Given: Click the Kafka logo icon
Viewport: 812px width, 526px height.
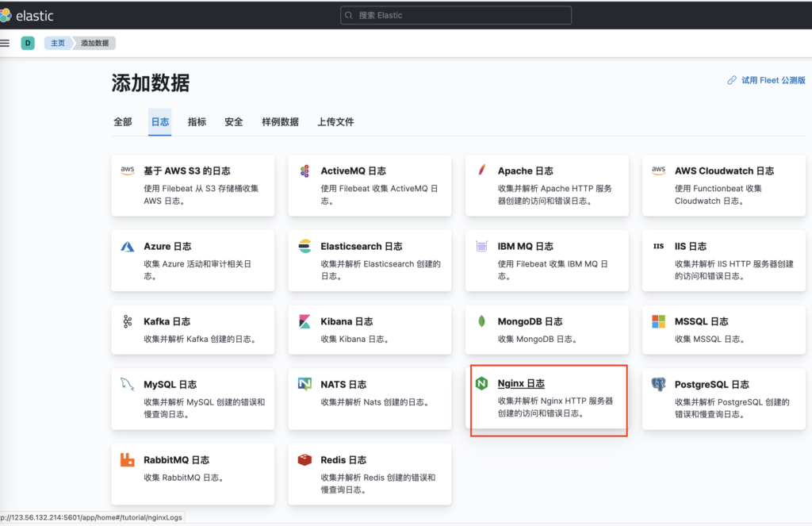Looking at the screenshot, I should (x=128, y=321).
